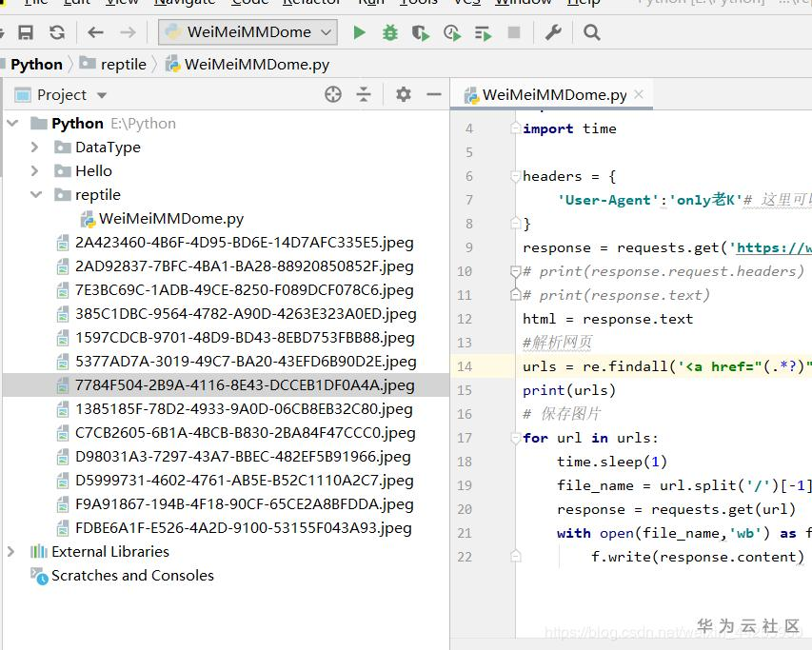Viewport: 812px width, 650px height.
Task: Collapse the Python root folder
Action: click(13, 123)
